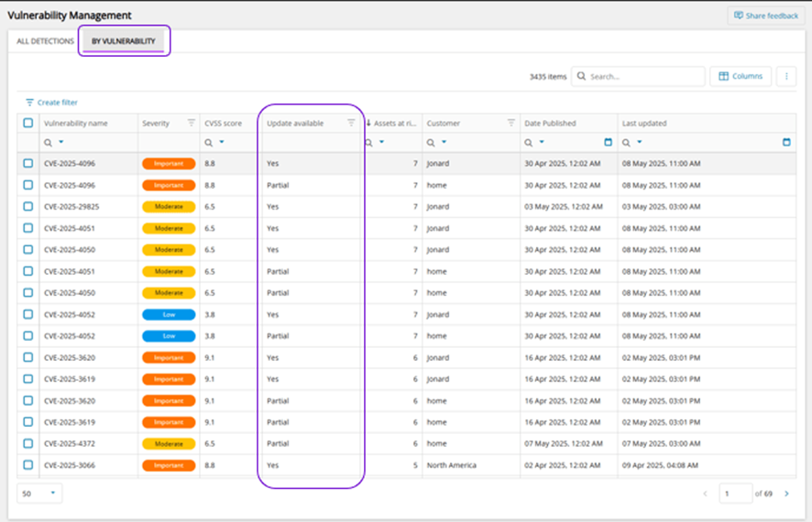
Task: Toggle the select-all header checkbox
Action: tap(28, 123)
